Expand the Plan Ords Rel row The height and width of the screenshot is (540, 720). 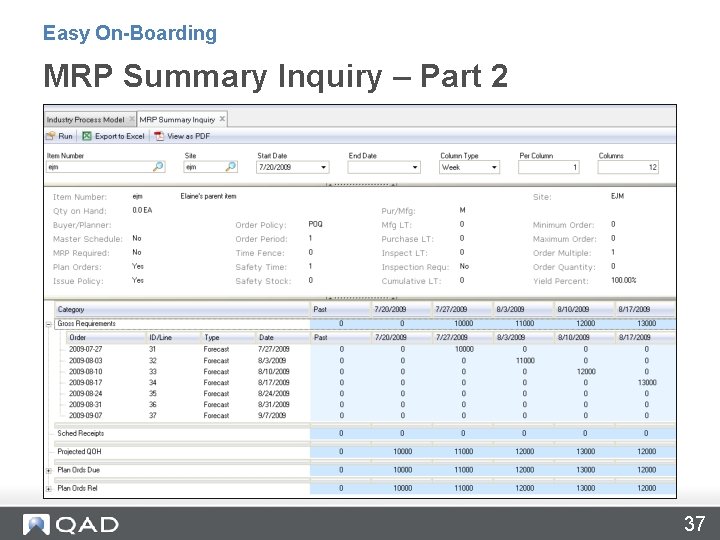(49, 489)
